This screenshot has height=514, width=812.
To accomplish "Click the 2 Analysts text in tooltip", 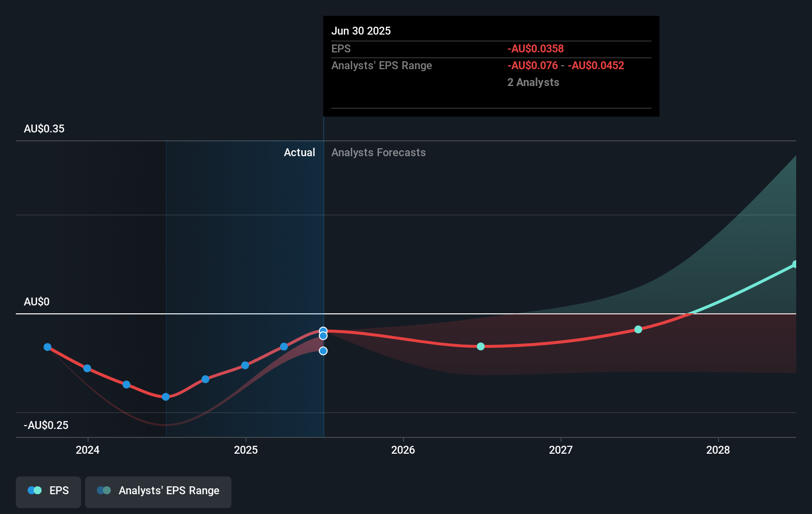I will [533, 83].
